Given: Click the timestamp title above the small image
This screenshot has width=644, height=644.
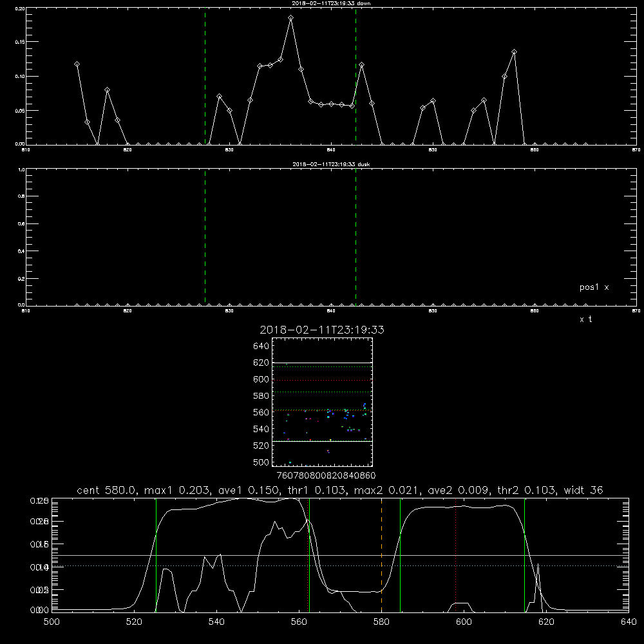Looking at the screenshot, I should [x=322, y=330].
